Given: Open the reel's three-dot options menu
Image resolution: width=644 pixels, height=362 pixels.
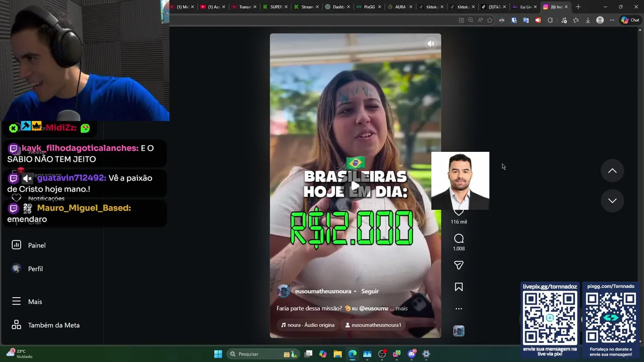Looking at the screenshot, I should [x=458, y=309].
